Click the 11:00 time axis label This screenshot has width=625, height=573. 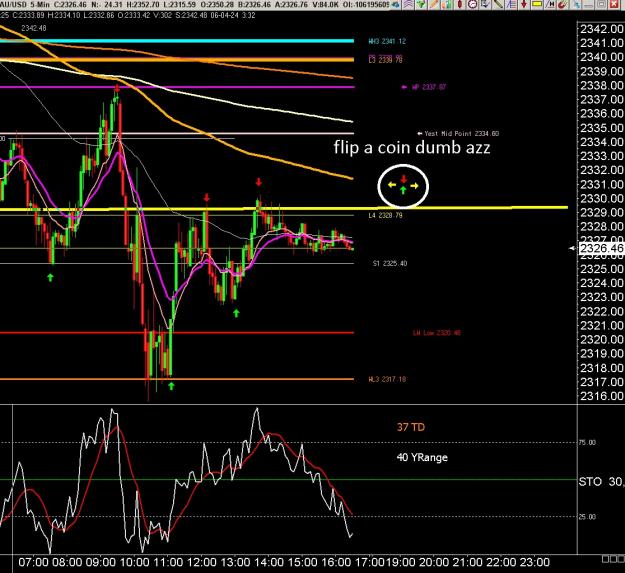pos(168,562)
